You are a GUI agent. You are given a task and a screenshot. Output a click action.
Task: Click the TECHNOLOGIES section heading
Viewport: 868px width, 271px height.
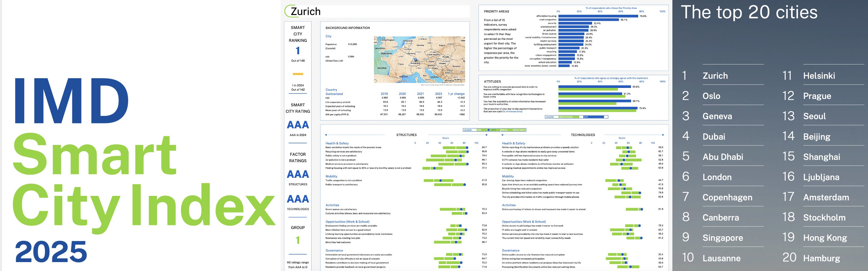(x=583, y=135)
